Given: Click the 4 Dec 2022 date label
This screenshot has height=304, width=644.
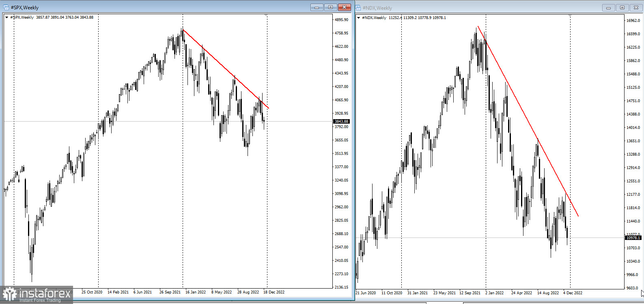Looking at the screenshot, I should (x=573, y=293).
